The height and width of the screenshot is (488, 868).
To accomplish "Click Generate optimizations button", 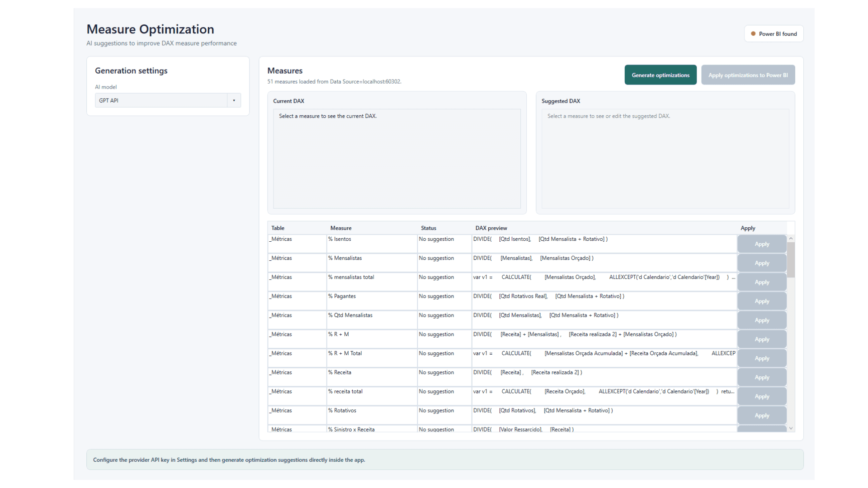I will 660,75.
